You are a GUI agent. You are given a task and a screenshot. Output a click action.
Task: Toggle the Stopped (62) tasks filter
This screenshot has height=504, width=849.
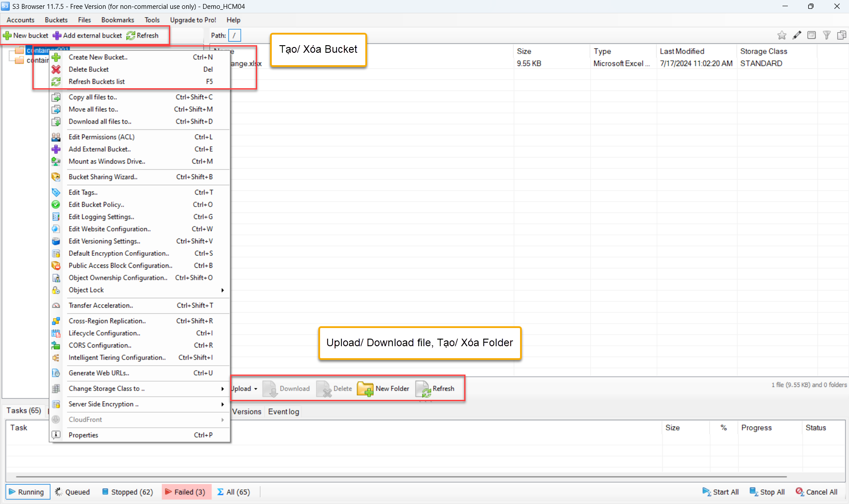coord(128,492)
